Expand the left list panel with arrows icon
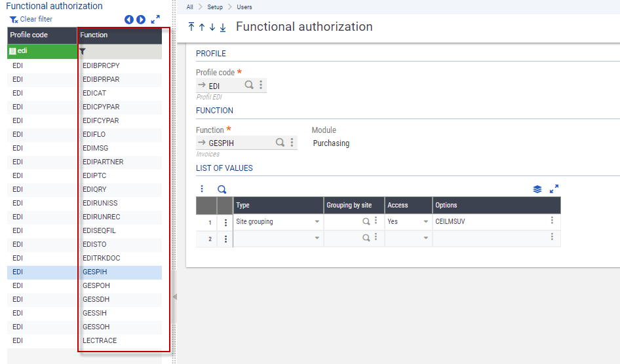Image resolution: width=620 pixels, height=364 pixels. coord(155,20)
